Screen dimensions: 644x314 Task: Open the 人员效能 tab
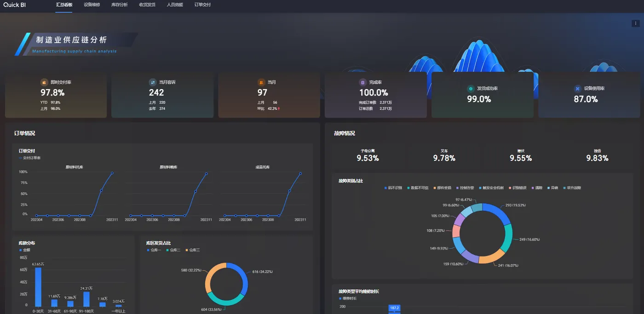click(x=175, y=5)
